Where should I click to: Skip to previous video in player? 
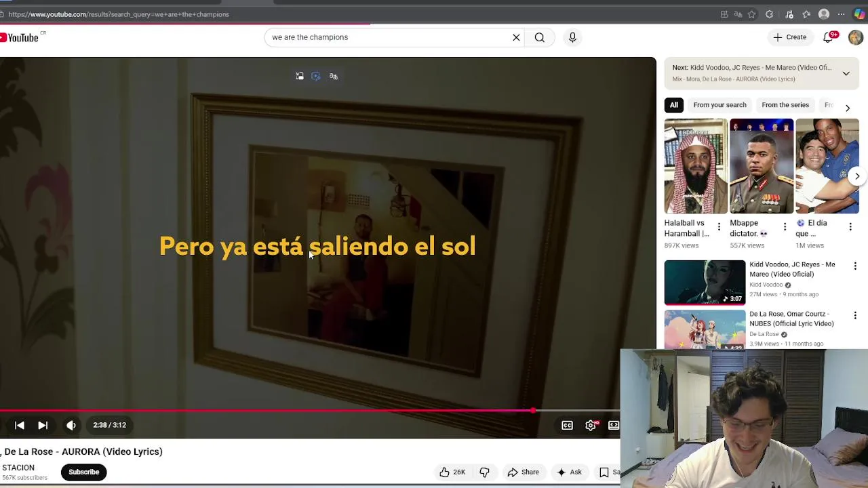(x=20, y=425)
